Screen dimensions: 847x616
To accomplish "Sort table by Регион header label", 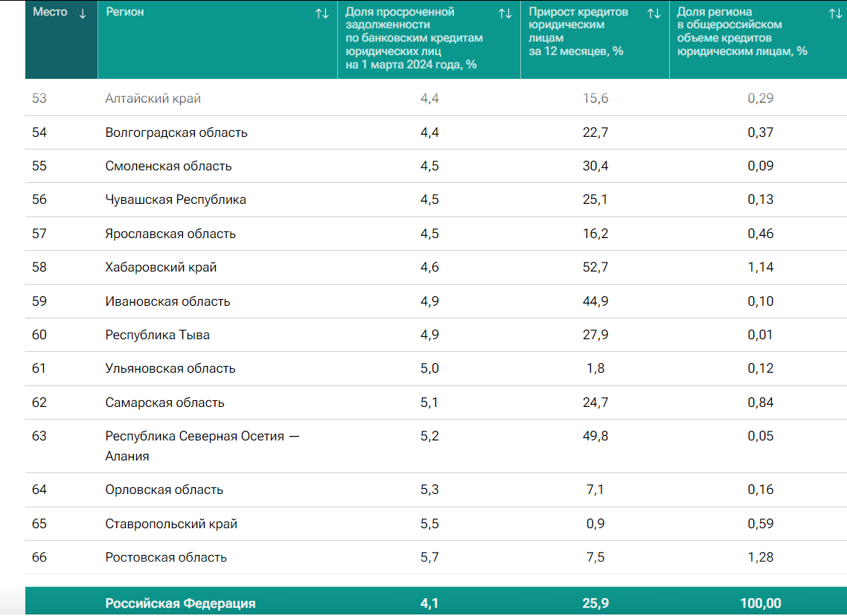I will click(125, 13).
